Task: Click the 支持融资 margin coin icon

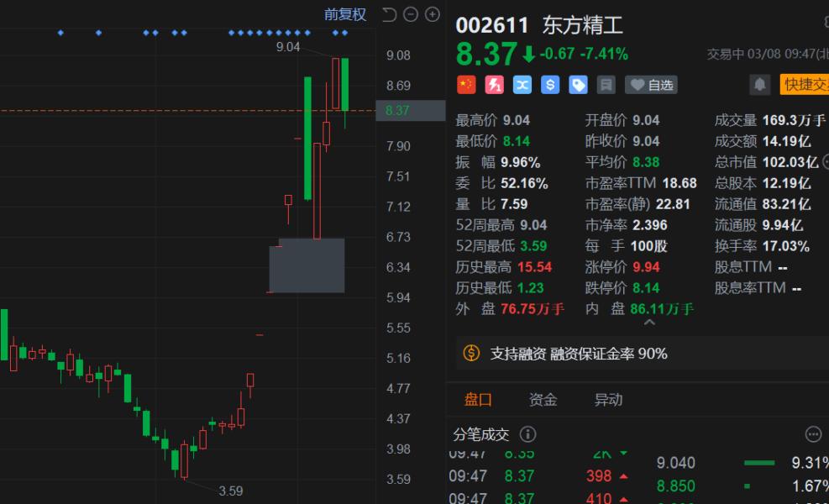Action: (471, 353)
